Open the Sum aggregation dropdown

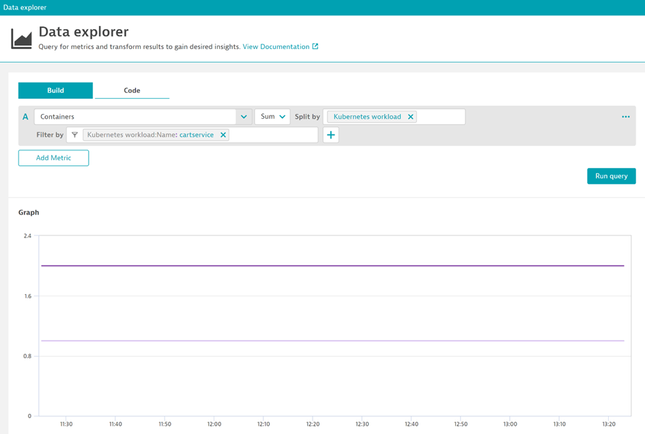point(271,117)
